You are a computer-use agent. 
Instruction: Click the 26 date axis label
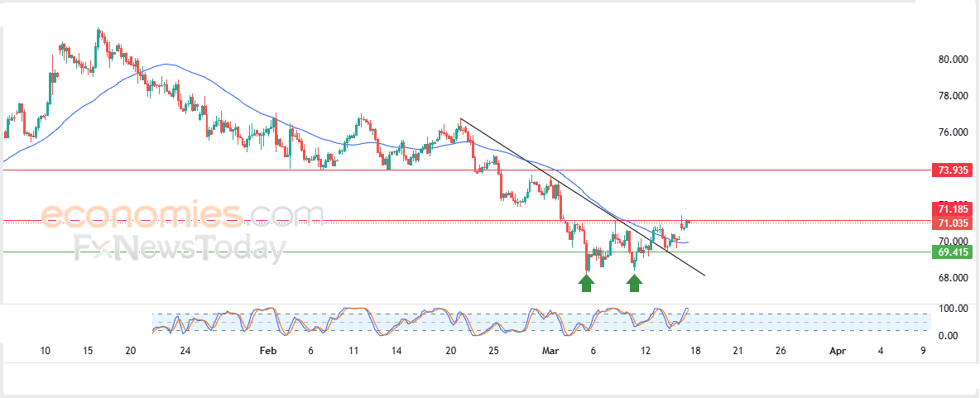coord(780,351)
